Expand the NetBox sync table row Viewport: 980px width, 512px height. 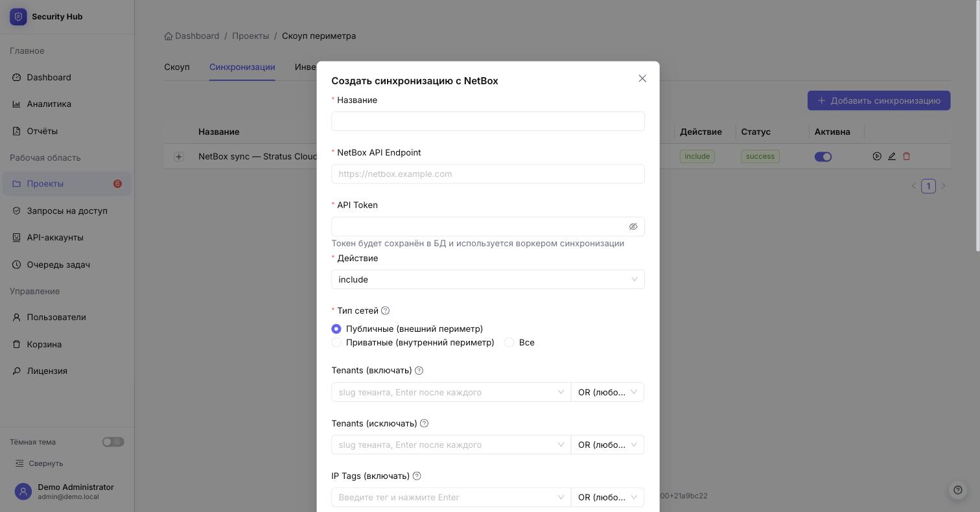[x=179, y=157]
